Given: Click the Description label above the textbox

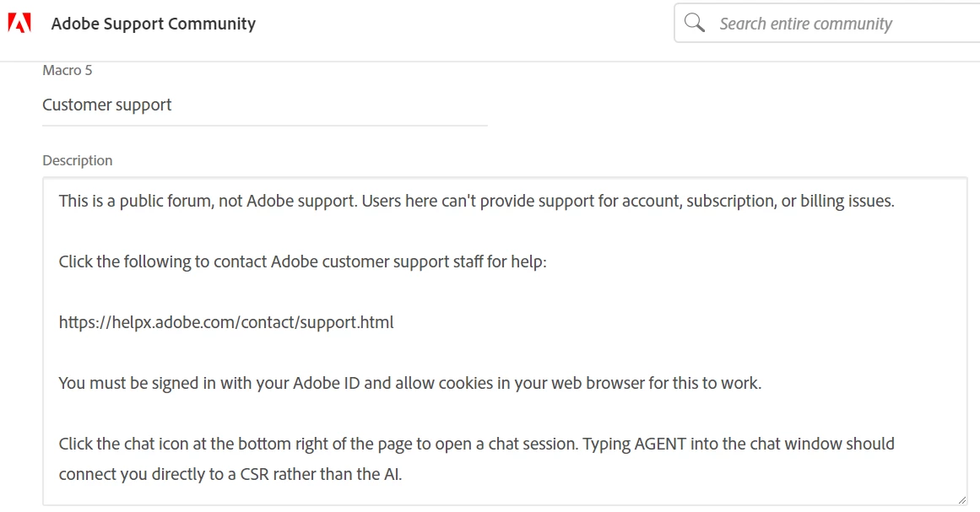Looking at the screenshot, I should coord(77,160).
